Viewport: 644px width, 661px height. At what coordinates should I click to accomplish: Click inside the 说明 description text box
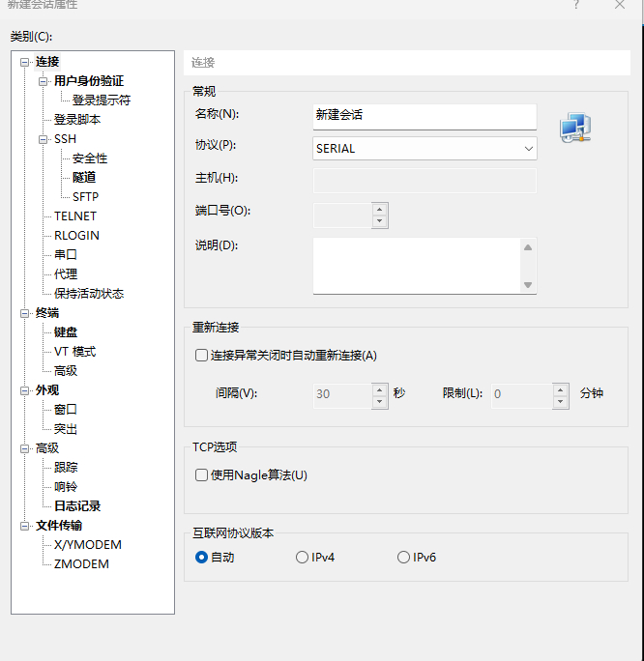click(x=416, y=265)
